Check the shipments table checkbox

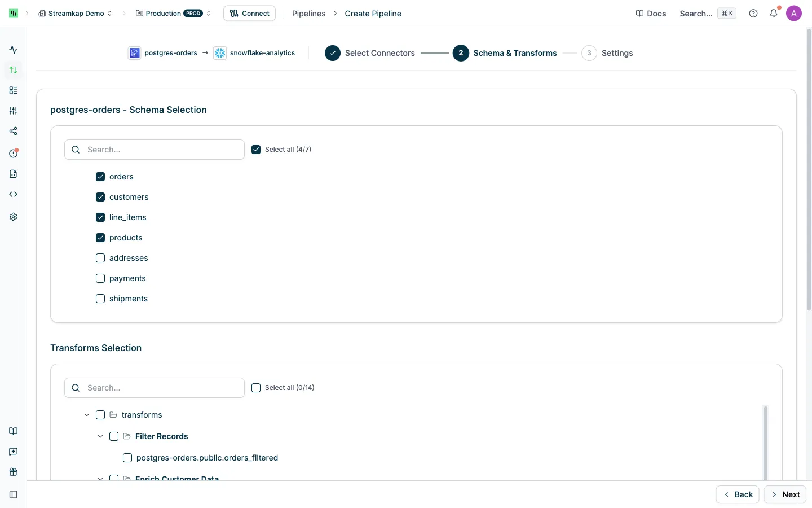click(100, 299)
